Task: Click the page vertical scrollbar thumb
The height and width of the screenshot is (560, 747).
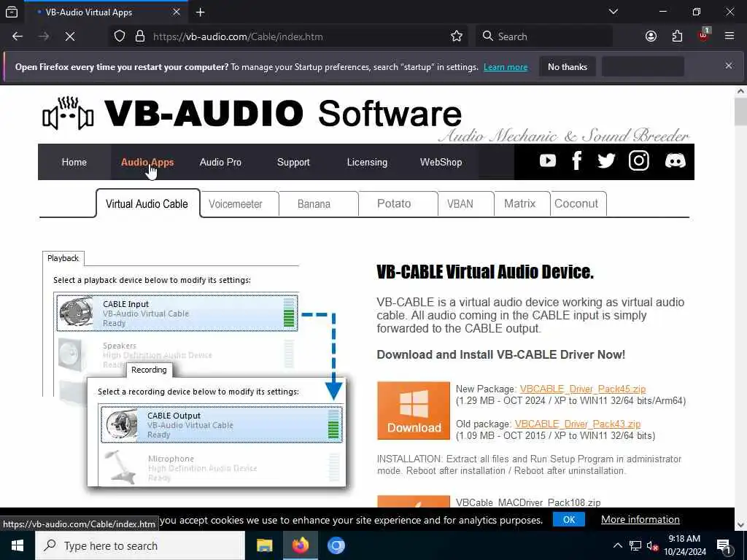Action: coord(740,112)
